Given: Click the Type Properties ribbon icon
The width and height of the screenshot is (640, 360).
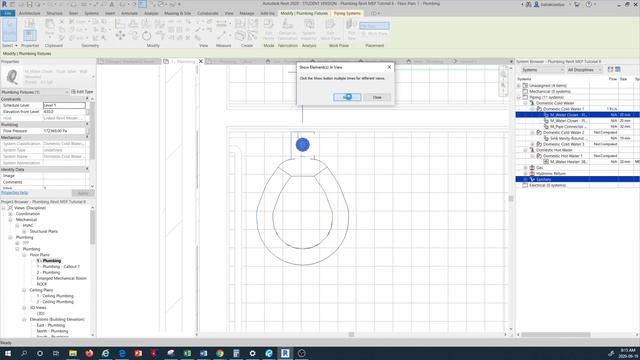Looking at the screenshot, I should coord(29,24).
